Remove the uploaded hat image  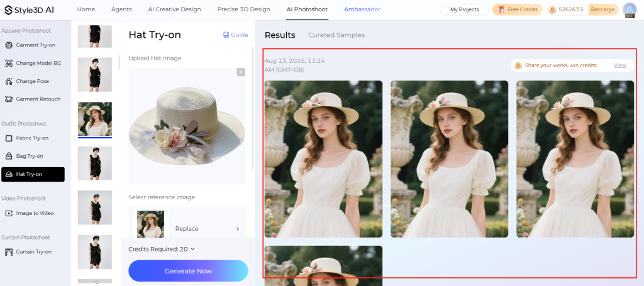241,72
